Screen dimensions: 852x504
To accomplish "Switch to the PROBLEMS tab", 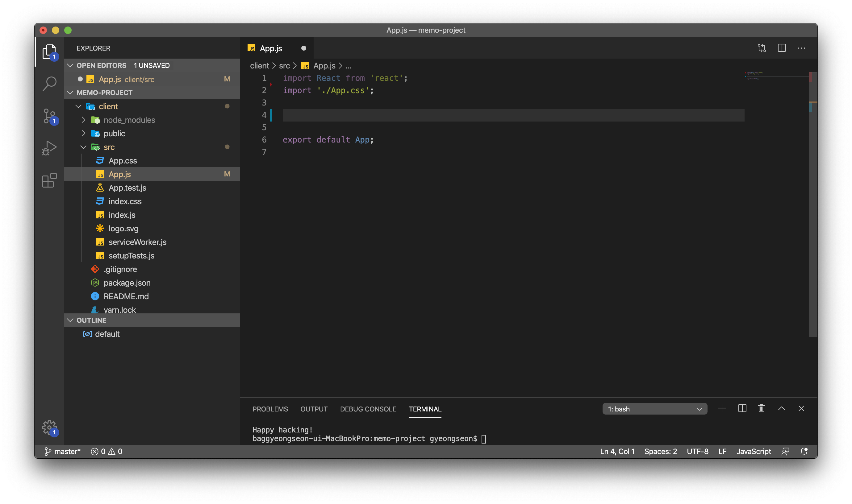I will pyautogui.click(x=270, y=409).
